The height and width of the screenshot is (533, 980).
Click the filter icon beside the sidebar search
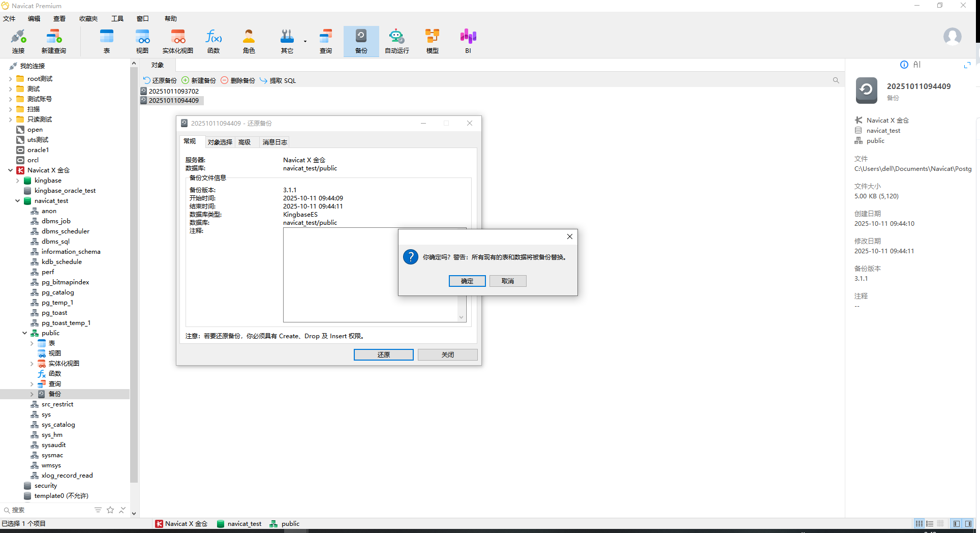click(98, 510)
